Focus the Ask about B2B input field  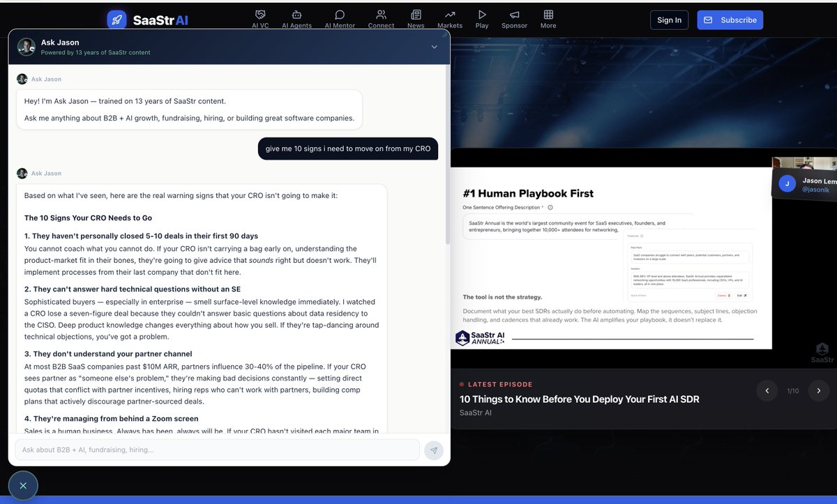[218, 450]
